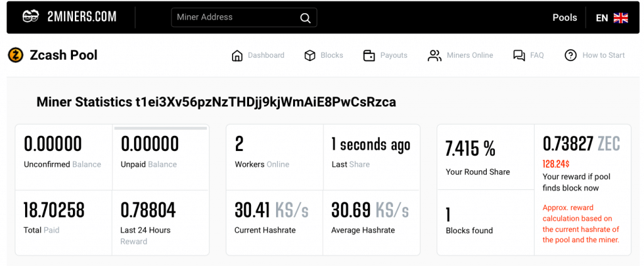644x266 pixels.
Task: Click the Miners Online people icon
Action: point(435,55)
